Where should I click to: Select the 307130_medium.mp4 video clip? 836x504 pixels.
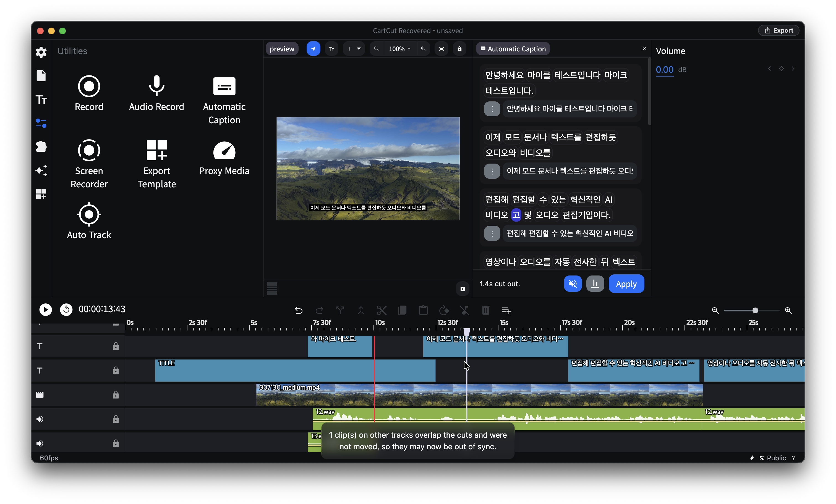tap(479, 395)
